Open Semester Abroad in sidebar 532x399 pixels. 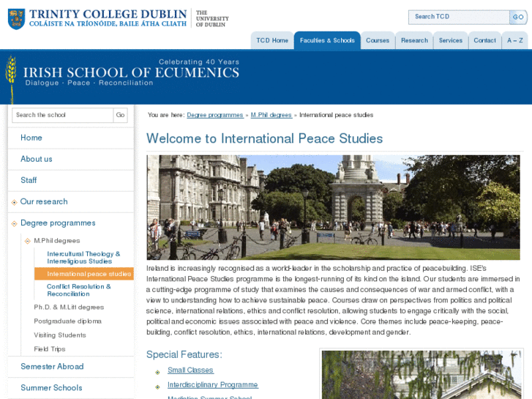(x=52, y=367)
